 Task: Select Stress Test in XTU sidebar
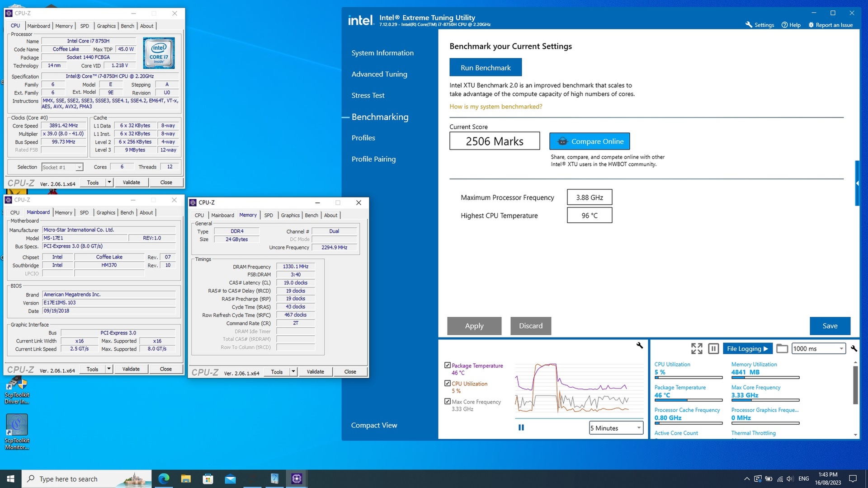368,95
